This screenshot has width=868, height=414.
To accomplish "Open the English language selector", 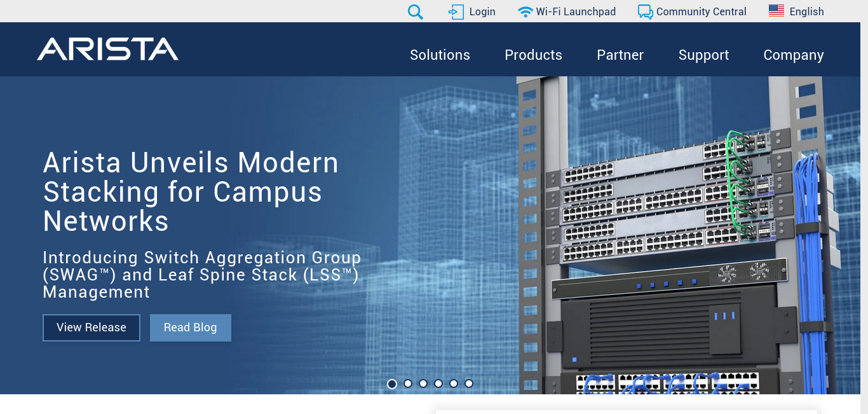I will (x=806, y=11).
